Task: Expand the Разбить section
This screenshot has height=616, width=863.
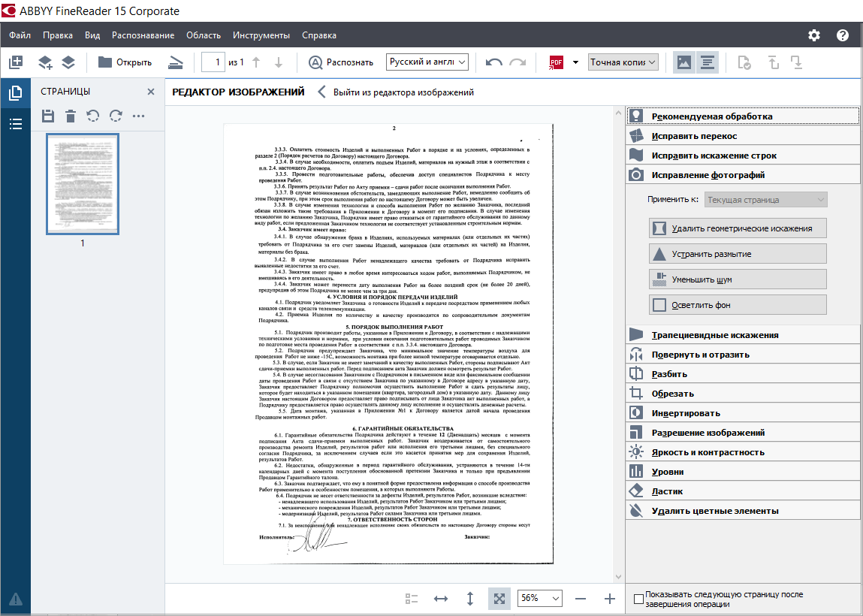Action: pos(743,374)
